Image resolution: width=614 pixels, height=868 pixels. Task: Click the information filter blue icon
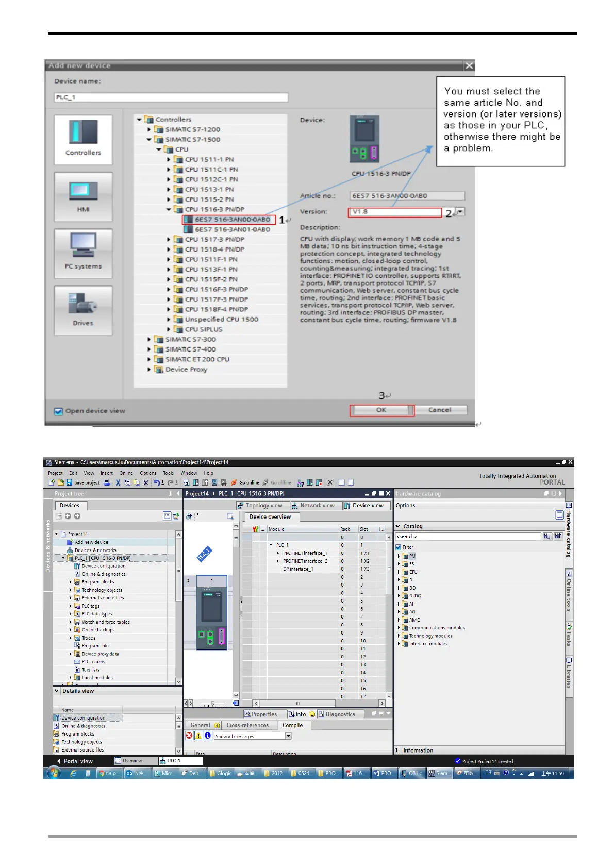[208, 736]
